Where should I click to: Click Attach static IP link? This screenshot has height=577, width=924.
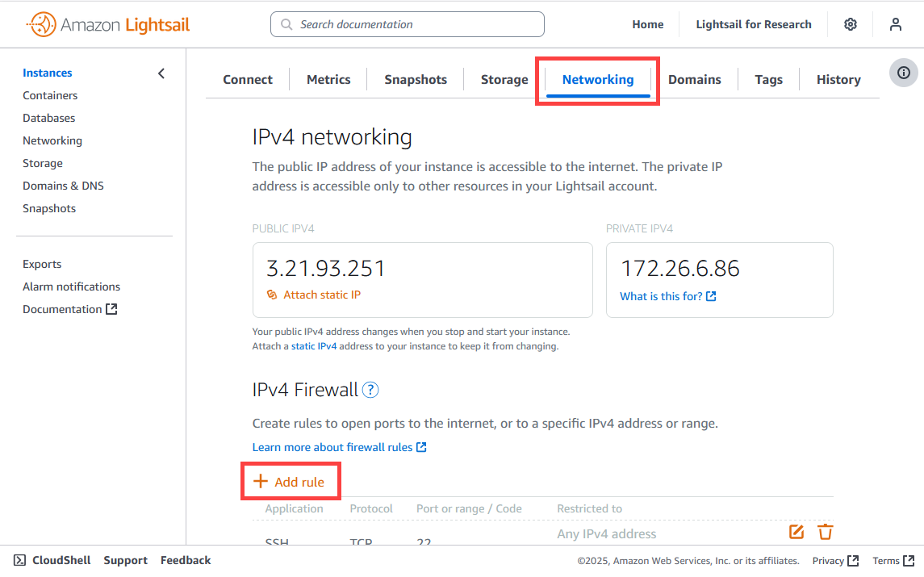[313, 295]
